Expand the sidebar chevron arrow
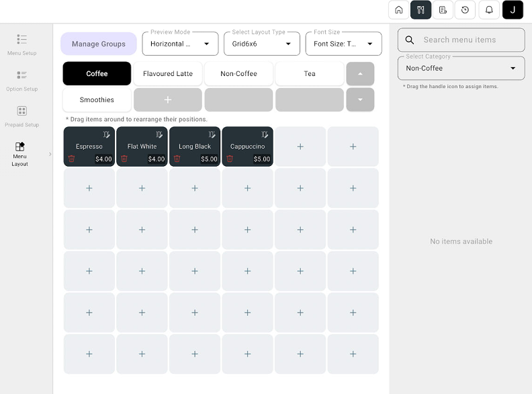Image resolution: width=532 pixels, height=394 pixels. coord(50,154)
